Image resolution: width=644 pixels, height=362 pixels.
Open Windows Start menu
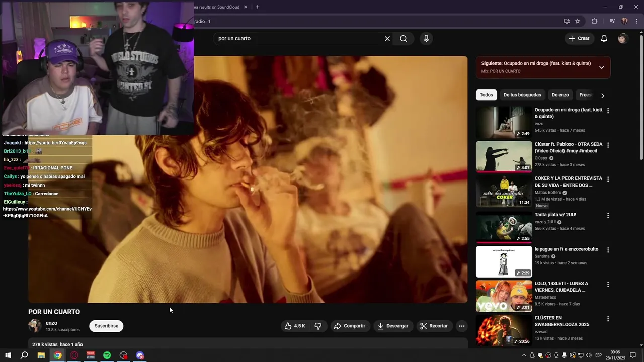(x=8, y=355)
